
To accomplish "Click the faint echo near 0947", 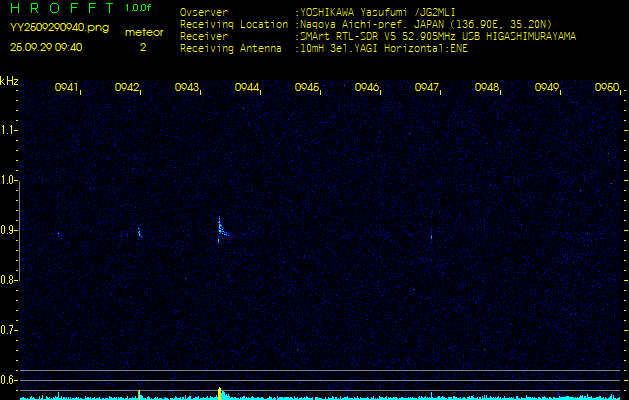I will point(431,237).
